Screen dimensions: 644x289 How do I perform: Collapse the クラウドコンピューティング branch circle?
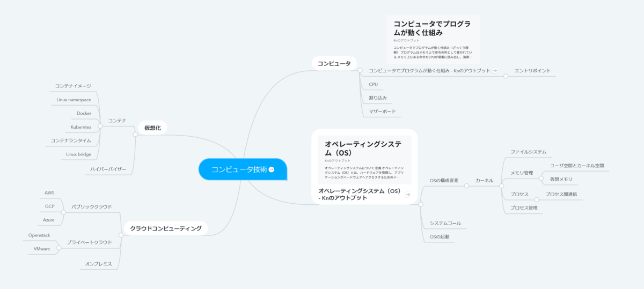(121, 235)
